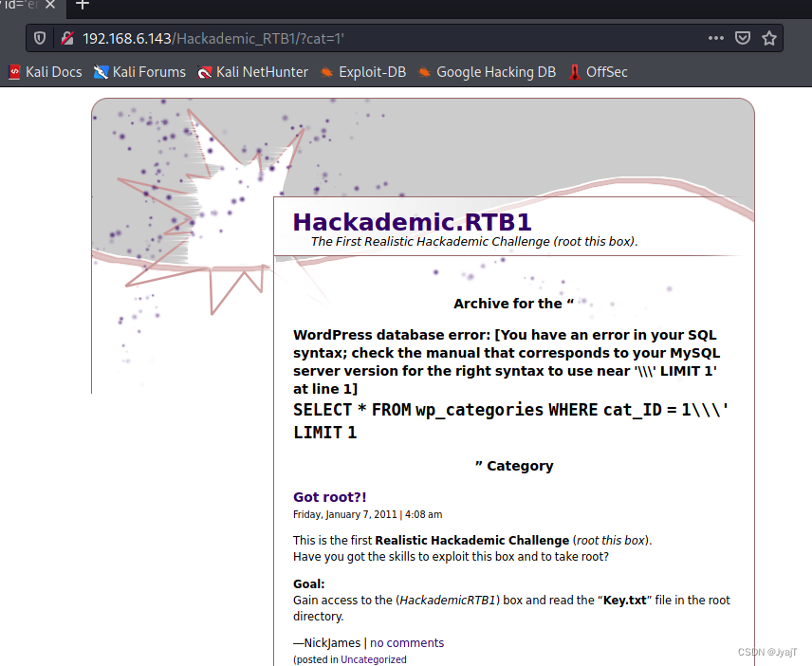This screenshot has width=812, height=666.
Task: Bookmark this page using the star icon
Action: pyautogui.click(x=768, y=38)
